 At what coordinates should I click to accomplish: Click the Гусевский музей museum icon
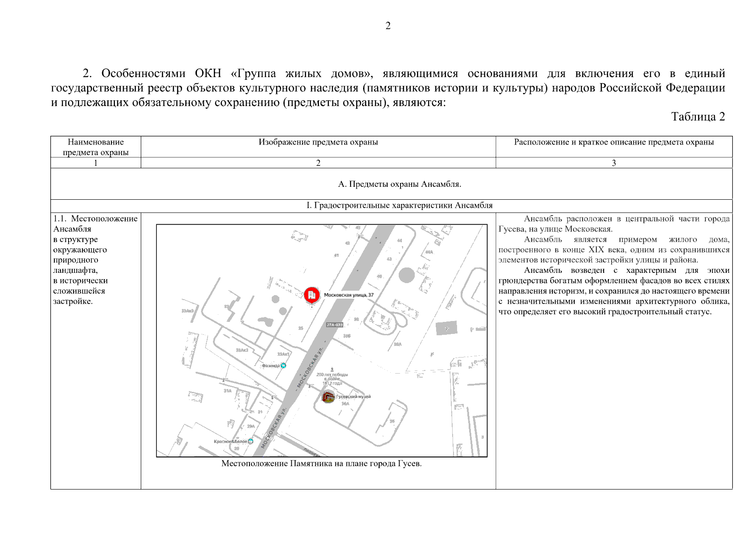[328, 397]
